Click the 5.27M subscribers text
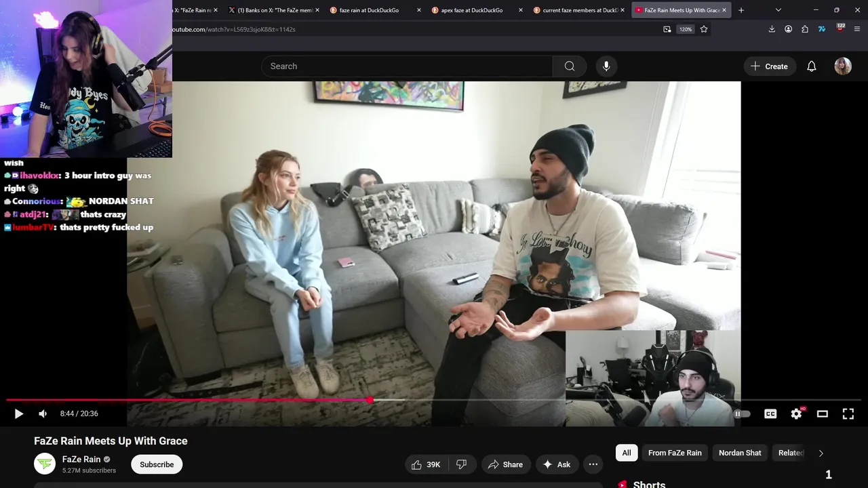This screenshot has height=488, width=868. (89, 470)
